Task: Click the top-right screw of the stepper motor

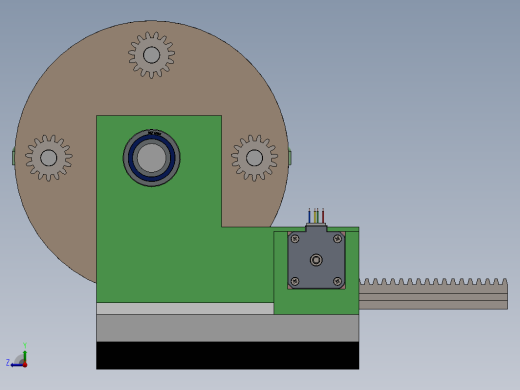Action: (338, 239)
